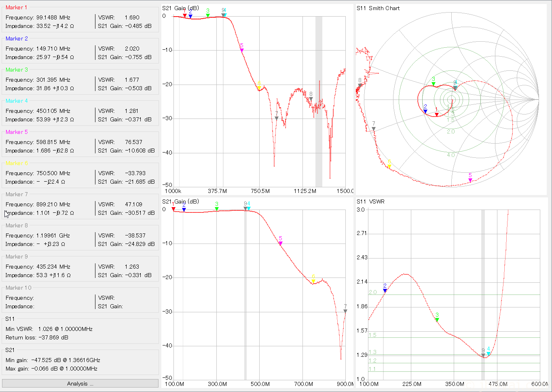Click the green 'Marker 3' group label

(17, 70)
